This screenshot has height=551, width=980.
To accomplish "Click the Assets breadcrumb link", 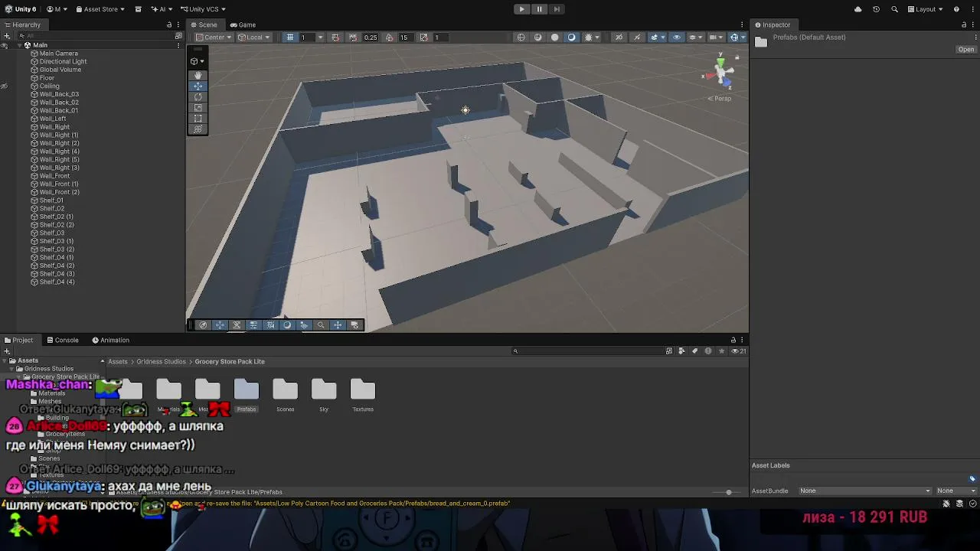I will point(118,361).
